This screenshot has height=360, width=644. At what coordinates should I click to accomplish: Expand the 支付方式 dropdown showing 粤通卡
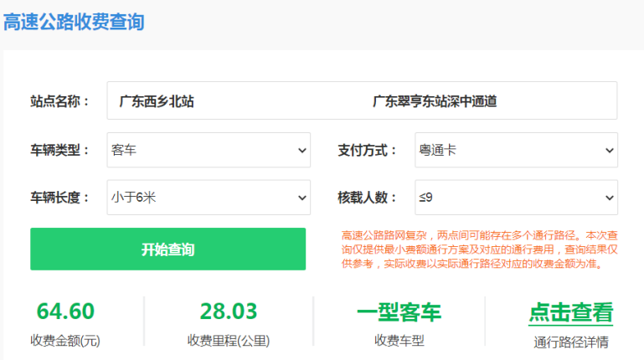[x=516, y=151]
